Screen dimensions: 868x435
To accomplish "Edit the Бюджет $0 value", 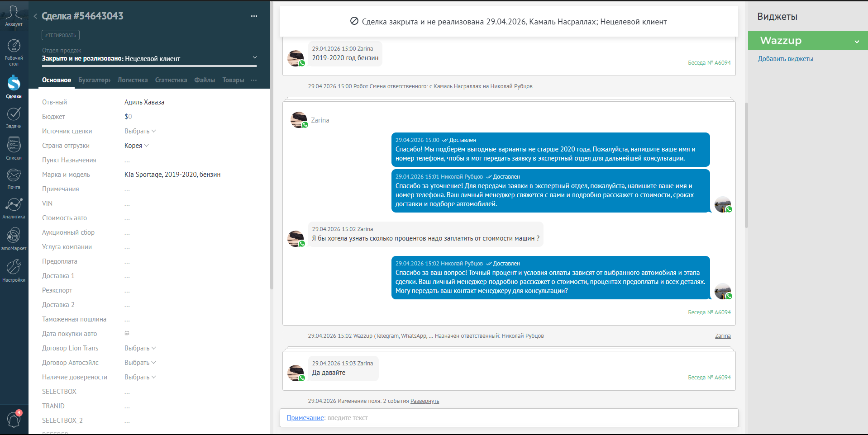I will click(128, 117).
